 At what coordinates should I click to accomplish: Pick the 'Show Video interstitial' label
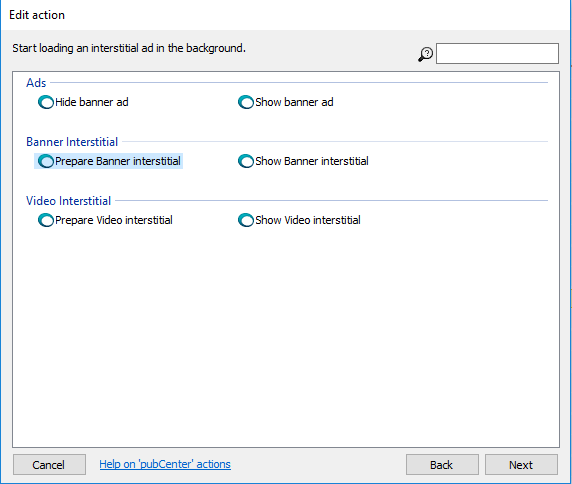point(308,220)
